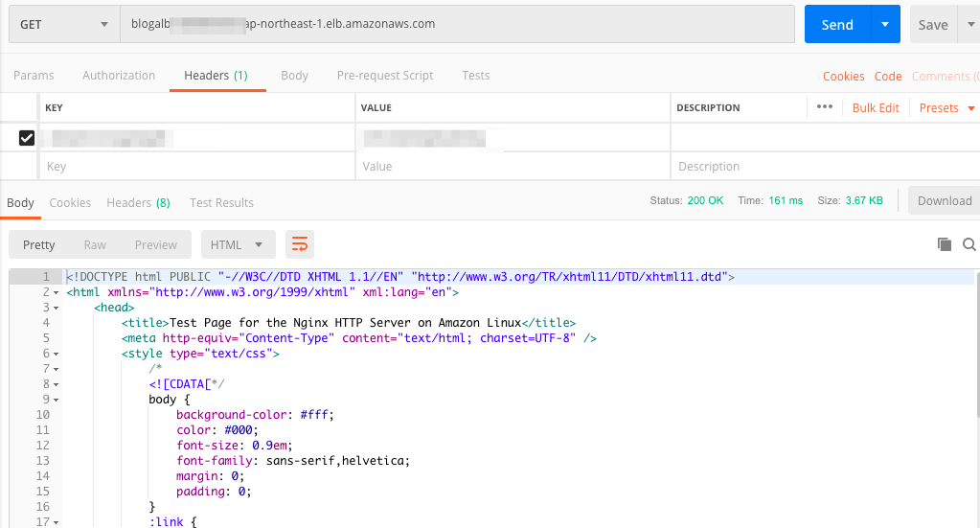This screenshot has height=528, width=980.
Task: Click the title line of the response
Action: [x=348, y=323]
